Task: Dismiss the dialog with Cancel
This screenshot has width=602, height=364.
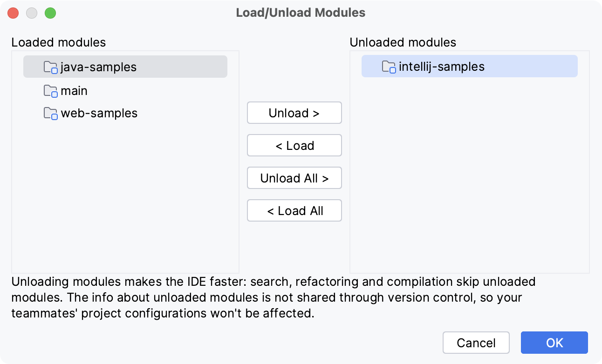Action: coord(476,343)
